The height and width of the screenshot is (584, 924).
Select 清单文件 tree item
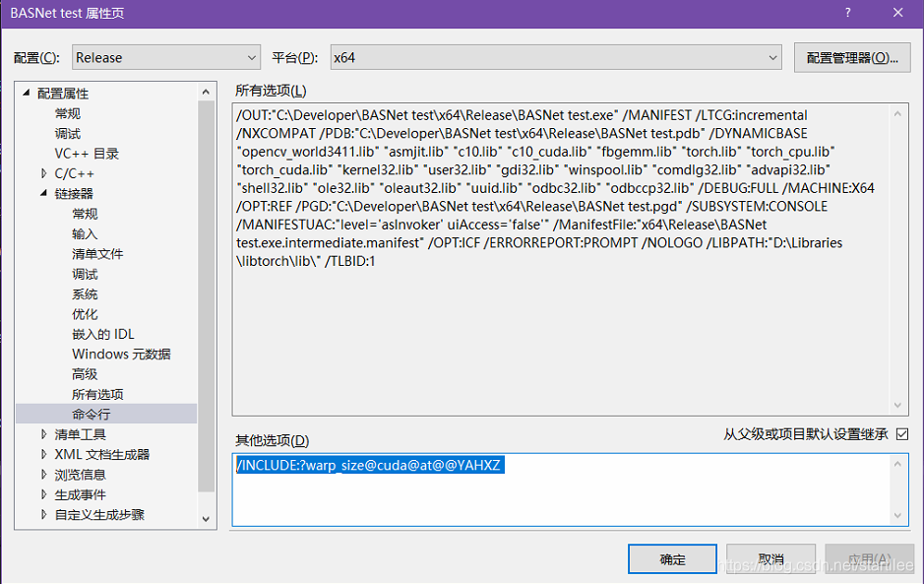pos(97,254)
